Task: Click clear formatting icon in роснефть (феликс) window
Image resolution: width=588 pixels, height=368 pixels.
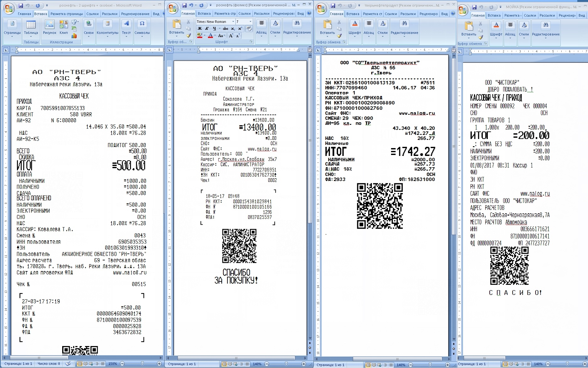Action: click(x=249, y=29)
